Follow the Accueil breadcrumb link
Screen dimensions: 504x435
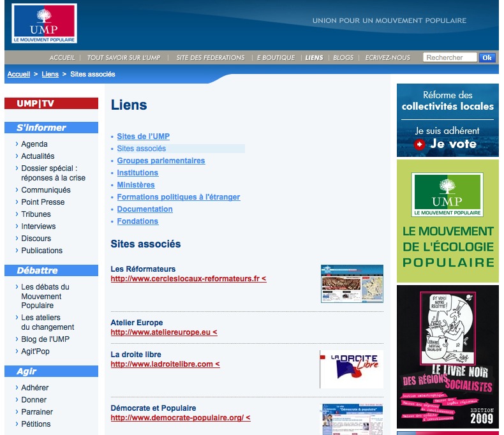pos(19,74)
